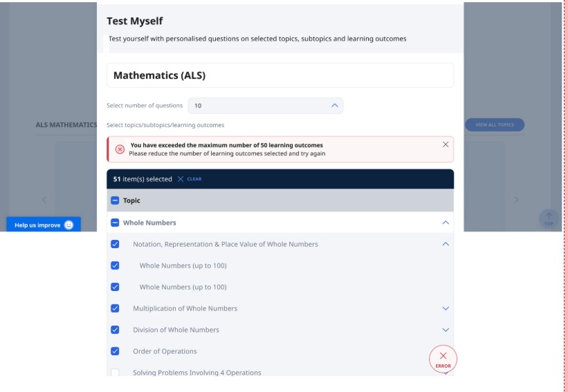Click the smiley face on Help us improve
This screenshot has height=392, width=568.
(68, 225)
